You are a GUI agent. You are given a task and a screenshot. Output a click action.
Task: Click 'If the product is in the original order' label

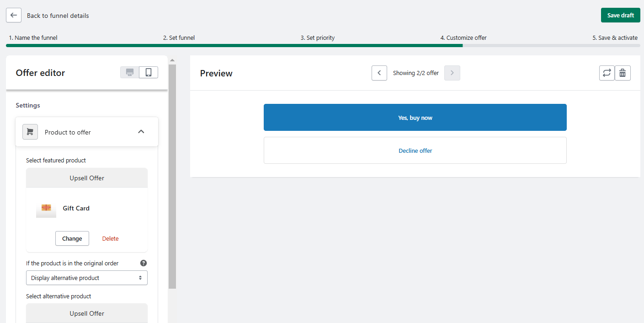click(72, 263)
